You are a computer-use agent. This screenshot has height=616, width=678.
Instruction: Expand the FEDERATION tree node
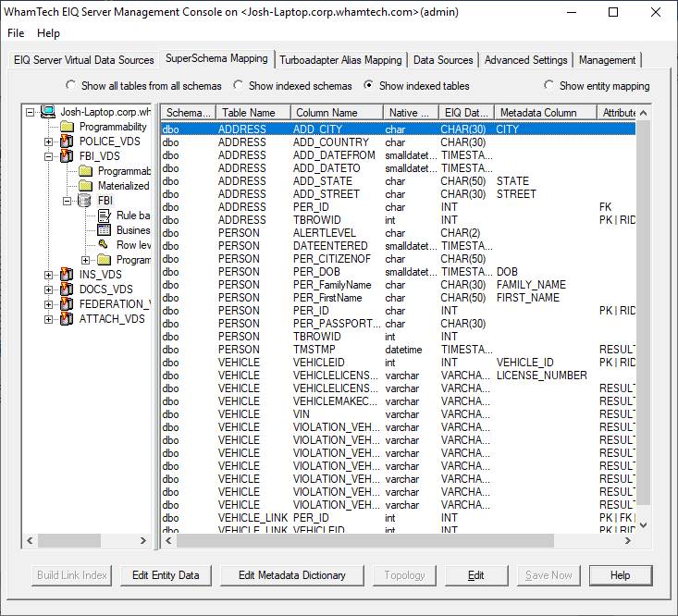pyautogui.click(x=48, y=304)
